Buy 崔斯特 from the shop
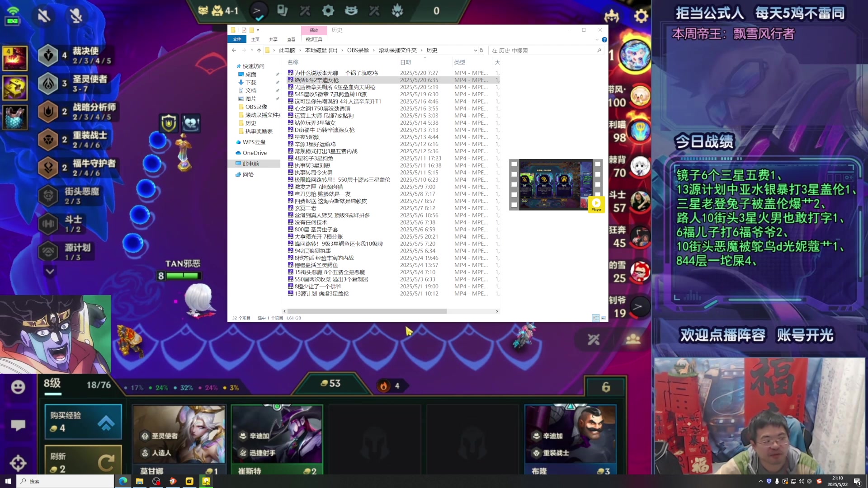This screenshot has width=868, height=488. pyautogui.click(x=277, y=440)
